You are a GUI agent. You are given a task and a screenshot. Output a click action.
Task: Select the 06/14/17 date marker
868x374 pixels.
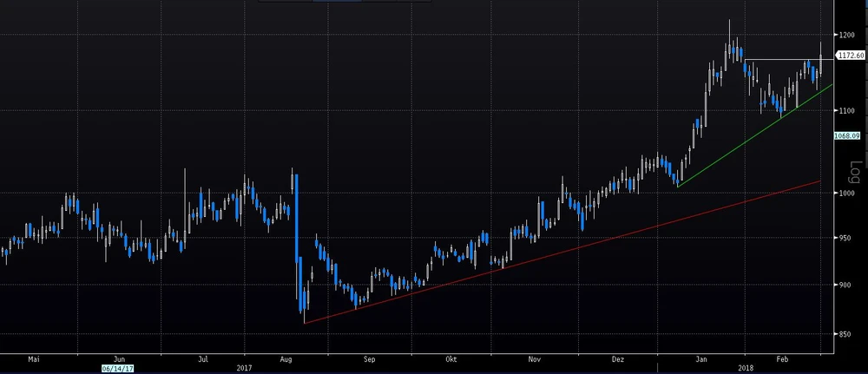coord(117,368)
